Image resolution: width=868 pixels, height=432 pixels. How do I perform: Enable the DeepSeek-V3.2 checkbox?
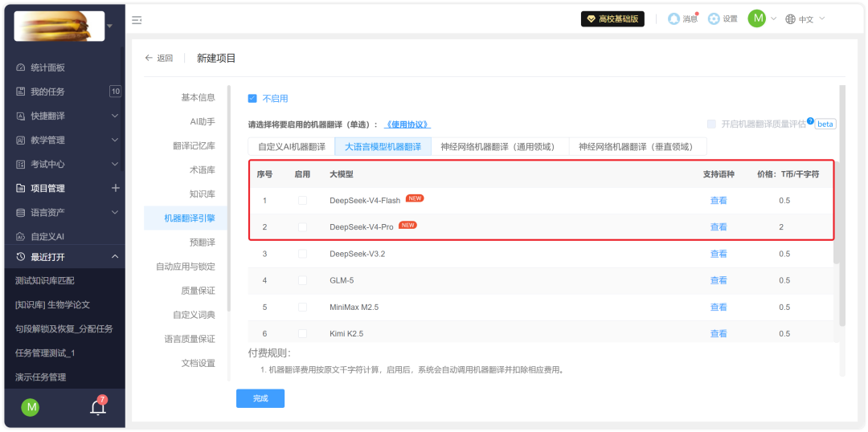(x=302, y=253)
